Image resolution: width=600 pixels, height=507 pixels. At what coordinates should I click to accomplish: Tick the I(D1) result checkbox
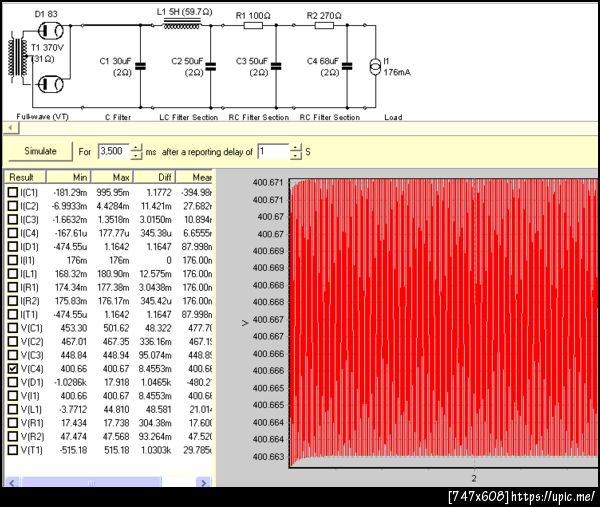[13, 246]
